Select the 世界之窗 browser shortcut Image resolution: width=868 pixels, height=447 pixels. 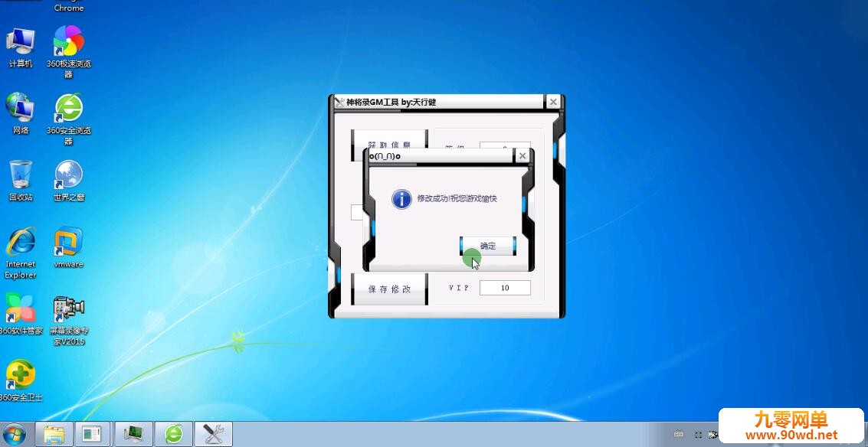click(x=69, y=181)
